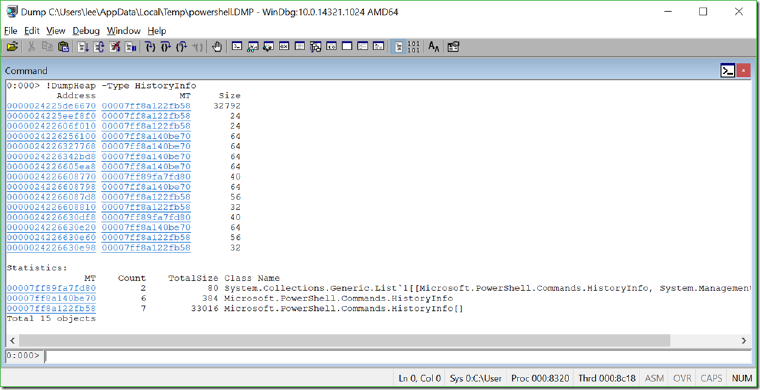Screen dimensions: 760x390
Task: Open the Call Stack window toolbar icon
Action: pos(316,47)
